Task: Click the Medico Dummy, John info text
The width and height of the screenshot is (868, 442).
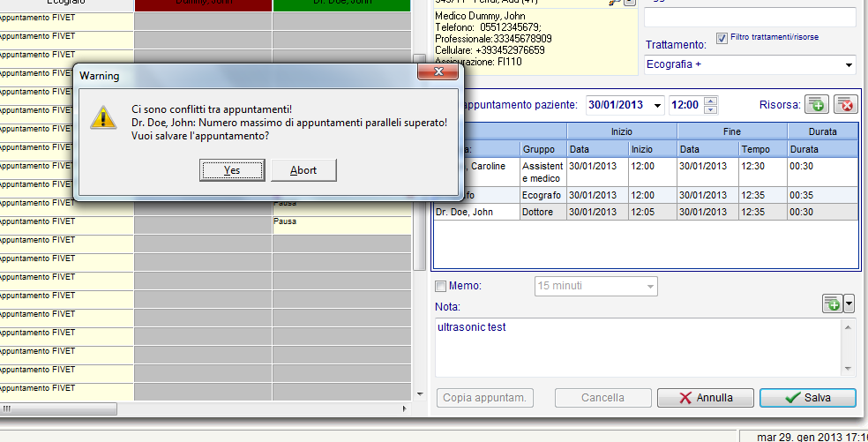Action: coord(480,16)
